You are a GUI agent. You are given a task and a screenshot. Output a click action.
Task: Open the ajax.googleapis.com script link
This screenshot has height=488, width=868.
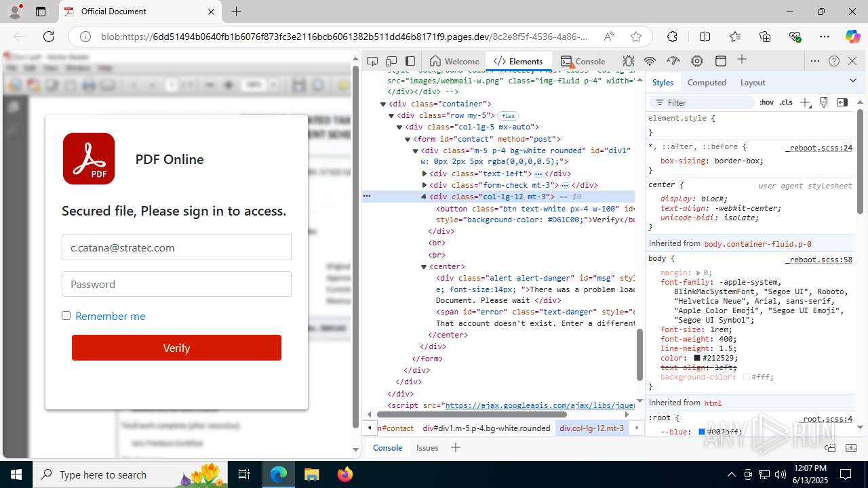[540, 405]
